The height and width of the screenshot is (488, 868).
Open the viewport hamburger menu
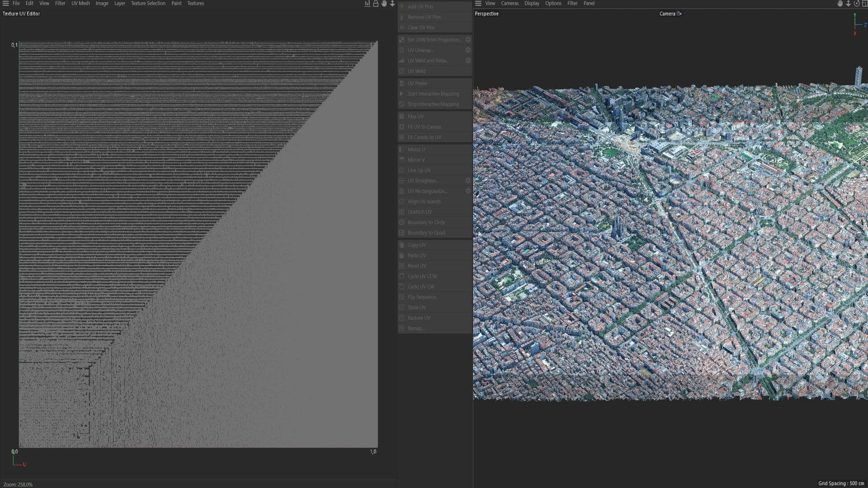click(x=478, y=3)
